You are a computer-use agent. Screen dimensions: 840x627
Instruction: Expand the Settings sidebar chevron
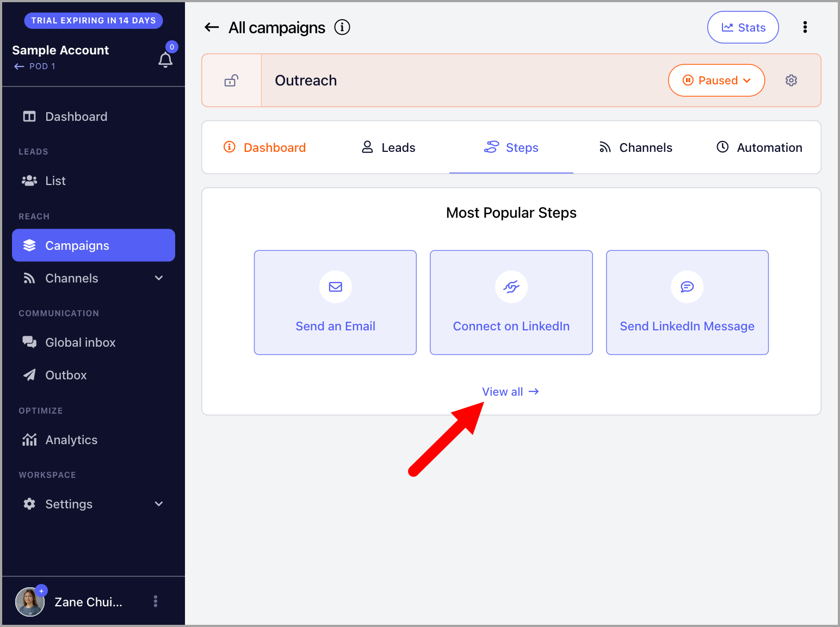tap(159, 504)
